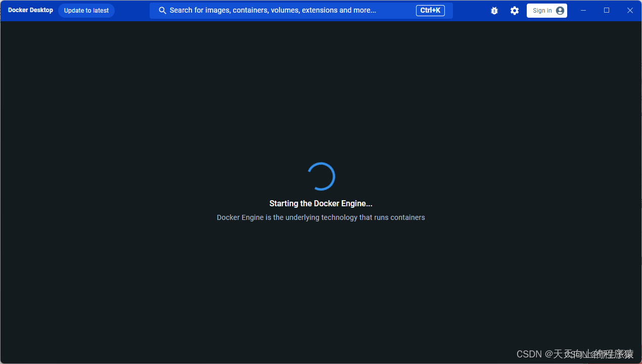Click the search magnifier icon

(x=163, y=11)
